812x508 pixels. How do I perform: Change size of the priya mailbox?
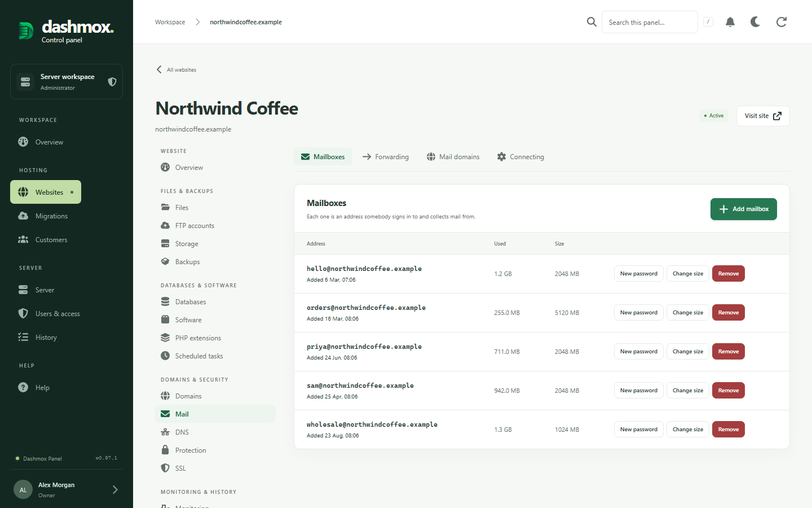pyautogui.click(x=687, y=352)
